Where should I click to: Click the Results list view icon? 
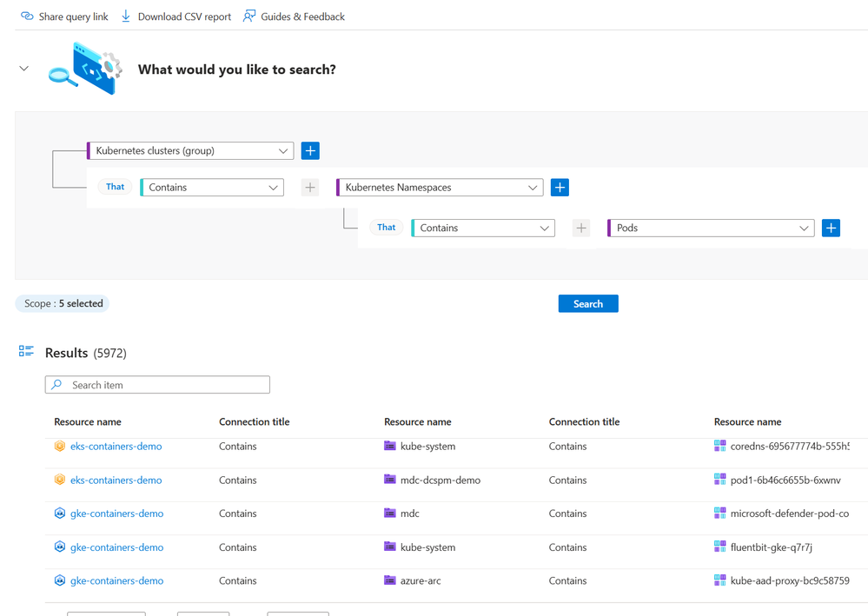[x=26, y=351]
